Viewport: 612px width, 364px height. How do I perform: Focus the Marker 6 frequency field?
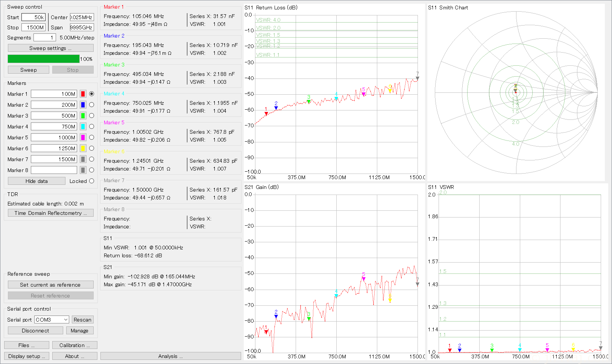(54, 148)
